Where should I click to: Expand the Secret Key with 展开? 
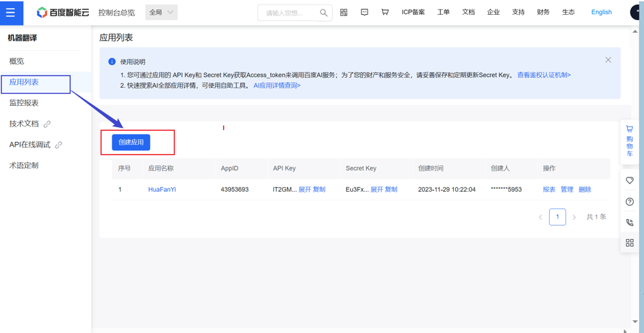(x=377, y=190)
